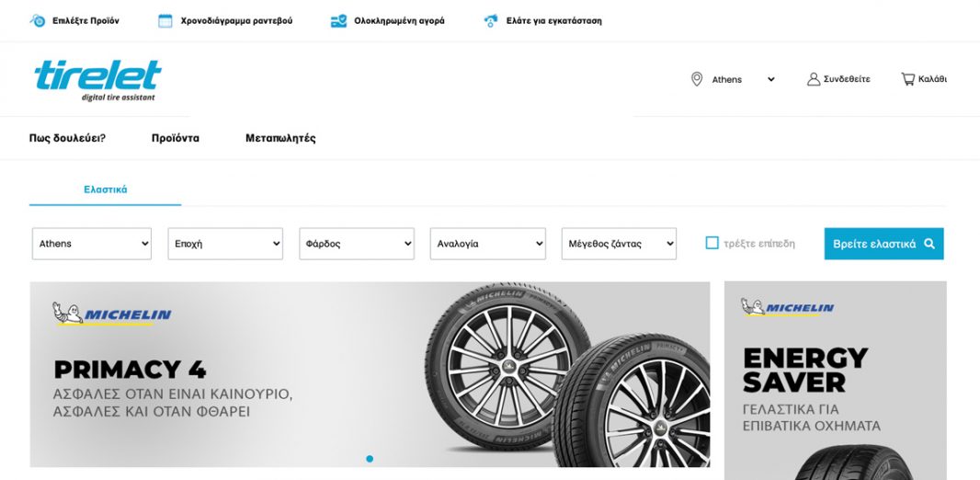Click the shopping cart icon
Screen dimensions: 980x480
pos(907,79)
